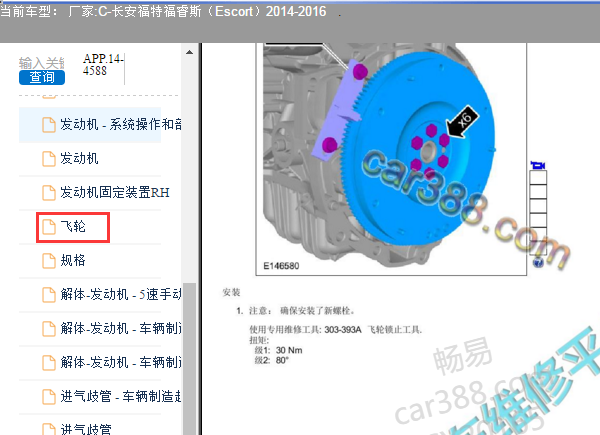Click the flywheel engine diagram image

pyautogui.click(x=391, y=158)
